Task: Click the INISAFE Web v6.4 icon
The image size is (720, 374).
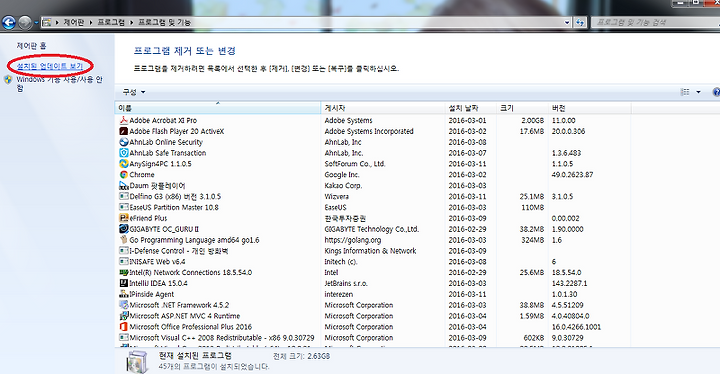Action: coord(124,261)
